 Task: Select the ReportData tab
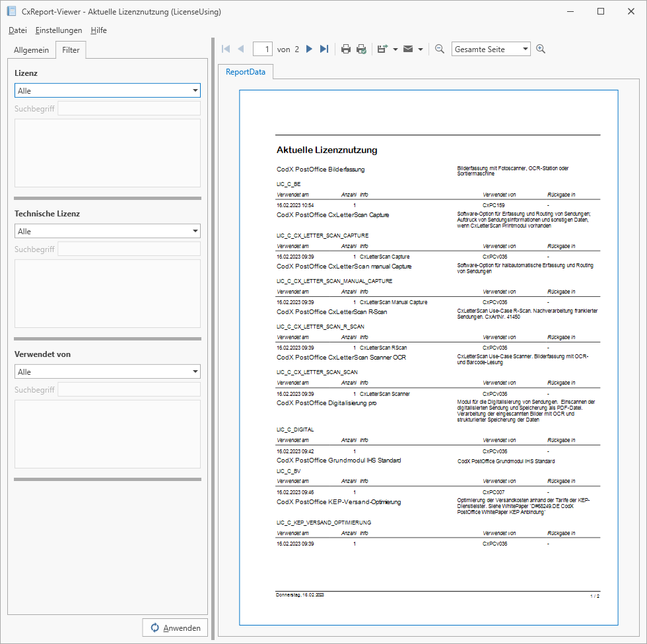tap(246, 72)
